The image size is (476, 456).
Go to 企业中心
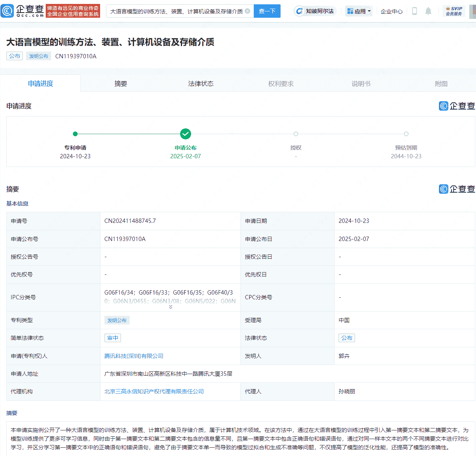click(391, 11)
